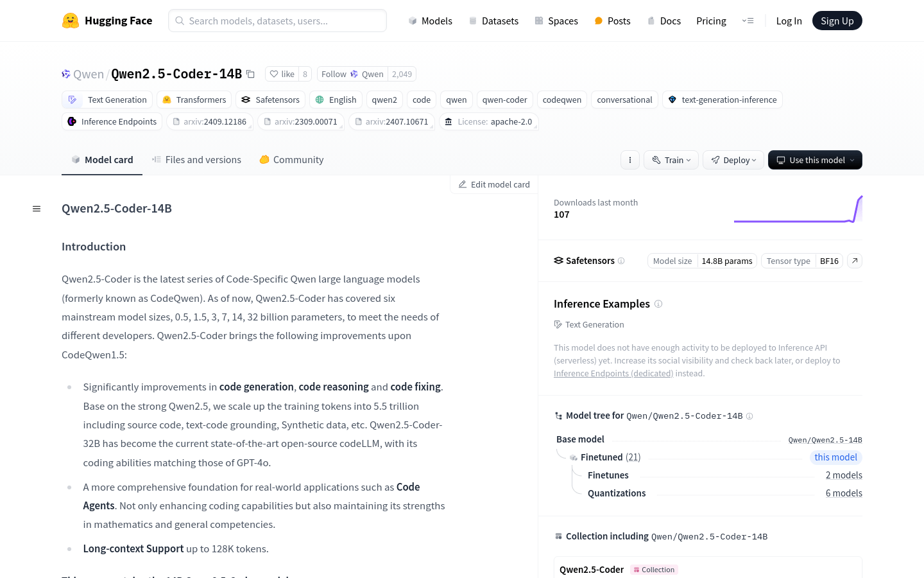Click Edit model card button
Image resolution: width=924 pixels, height=578 pixels.
point(494,184)
